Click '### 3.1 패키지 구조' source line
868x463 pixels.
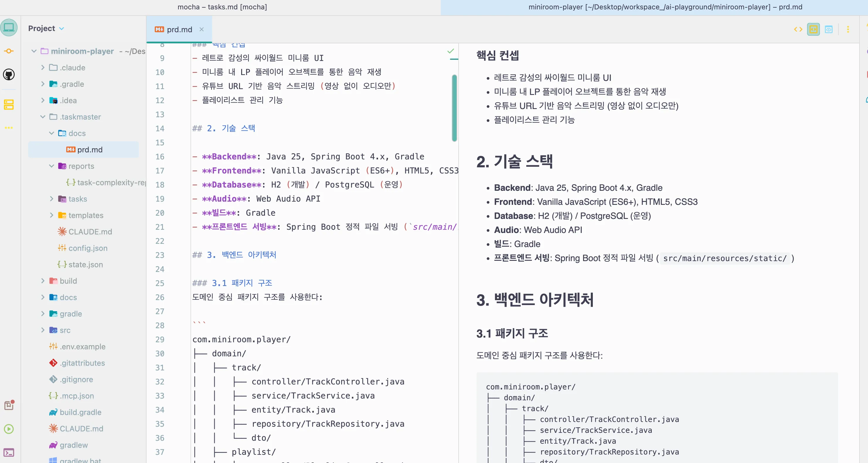pyautogui.click(x=232, y=283)
